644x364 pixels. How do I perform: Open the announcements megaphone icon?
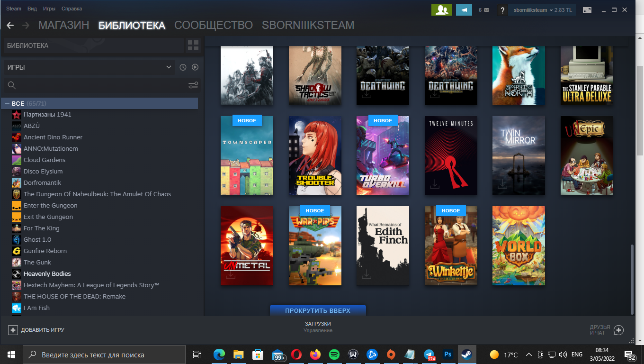[464, 10]
